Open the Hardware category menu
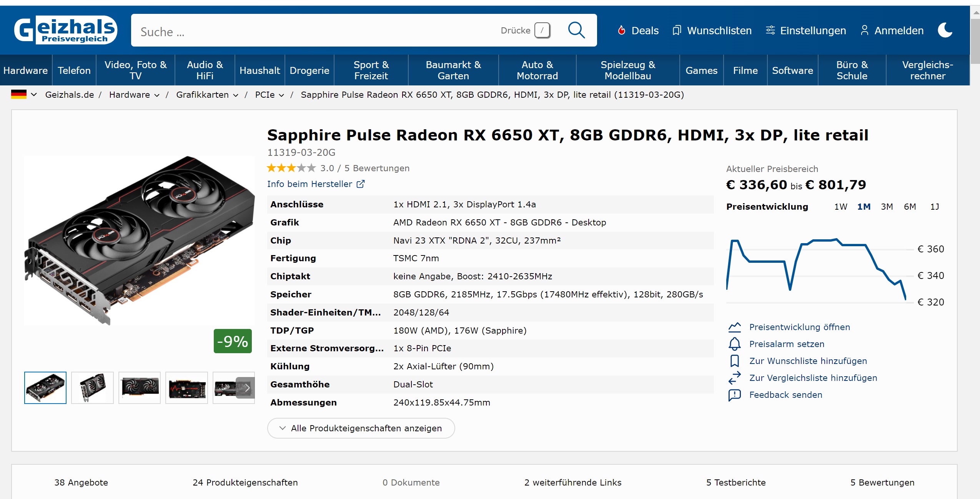This screenshot has height=499, width=980. (25, 70)
